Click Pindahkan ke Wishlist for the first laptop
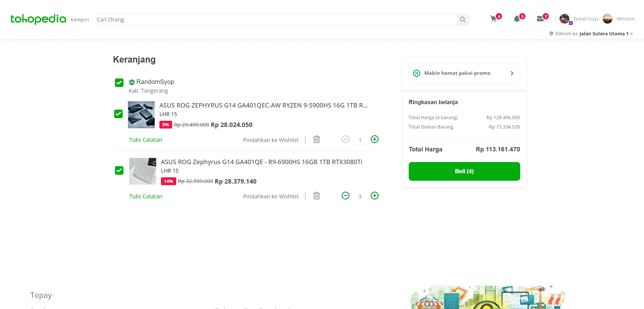This screenshot has width=644, height=309. click(271, 140)
